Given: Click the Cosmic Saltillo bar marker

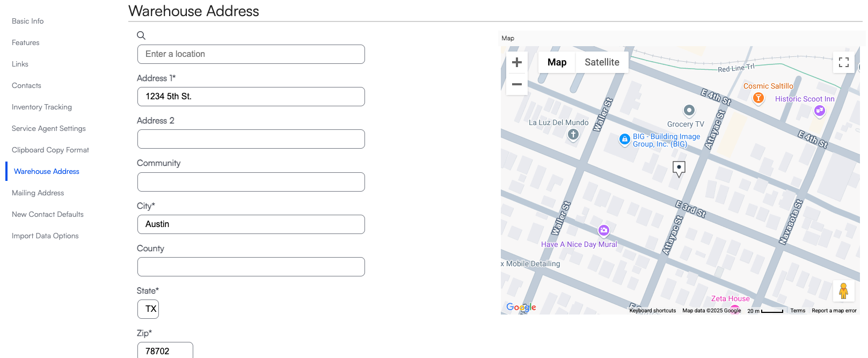Looking at the screenshot, I should point(758,98).
